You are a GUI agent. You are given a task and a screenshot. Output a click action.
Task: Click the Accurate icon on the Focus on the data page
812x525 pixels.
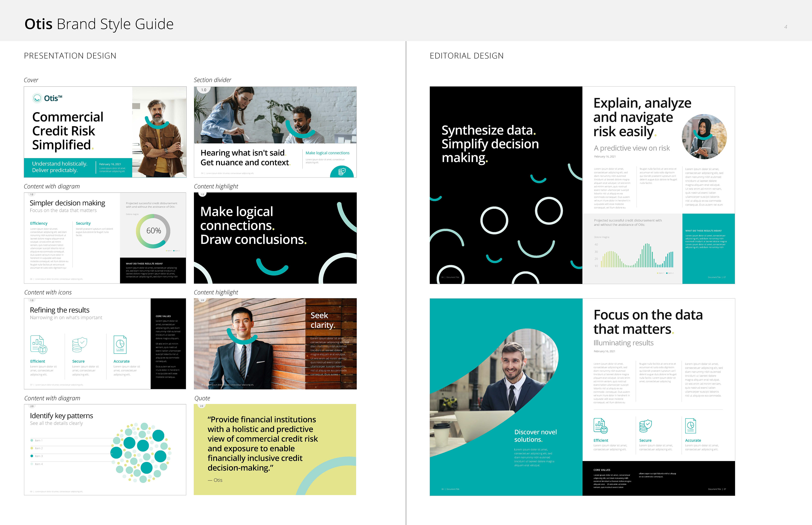pyautogui.click(x=691, y=425)
